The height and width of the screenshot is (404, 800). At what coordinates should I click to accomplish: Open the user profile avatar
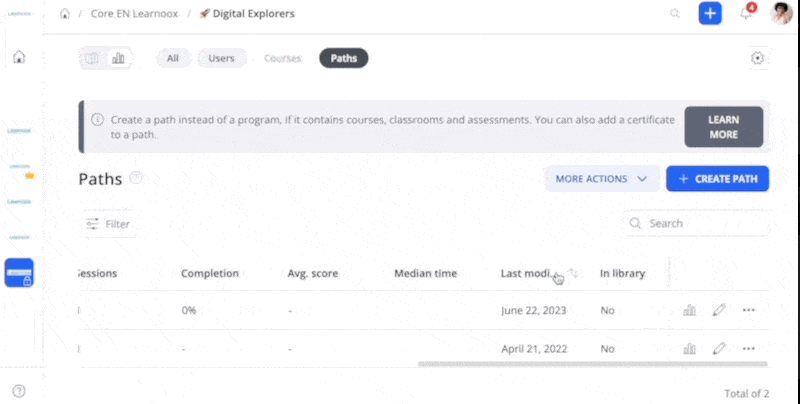coord(781,13)
